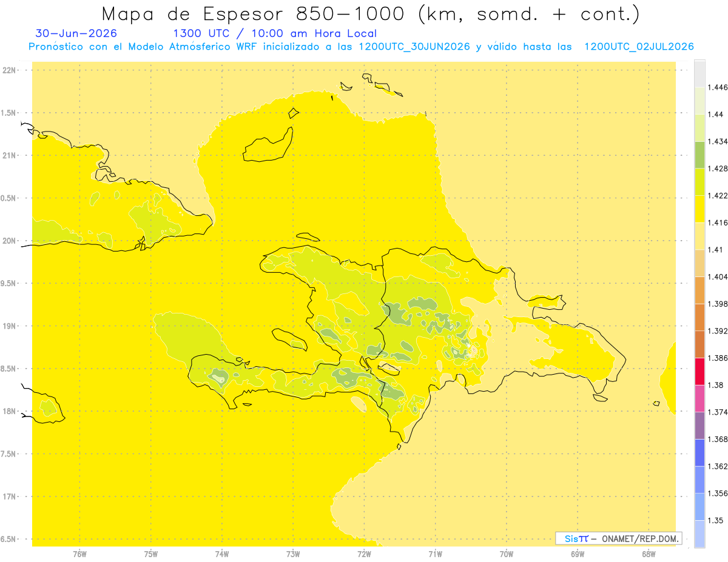This screenshot has width=728, height=562.
Task: Click latitude label "18N"
Action: click(10, 412)
